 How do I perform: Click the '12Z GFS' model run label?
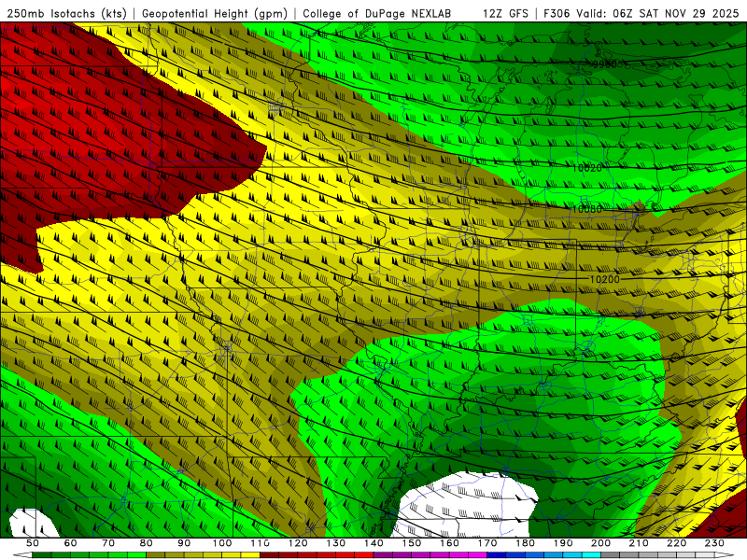(505, 13)
